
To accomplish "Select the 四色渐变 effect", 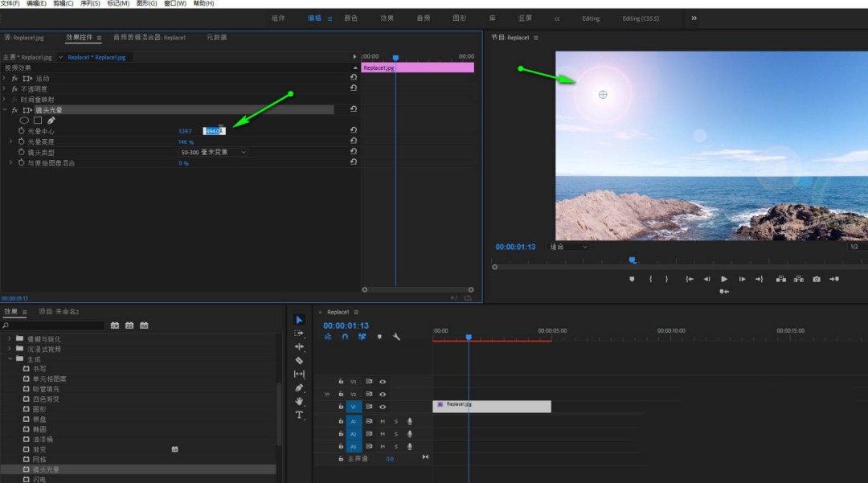I will coord(46,399).
